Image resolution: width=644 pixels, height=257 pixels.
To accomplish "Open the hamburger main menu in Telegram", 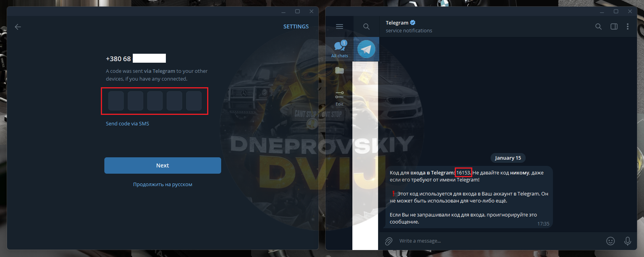I will (340, 26).
